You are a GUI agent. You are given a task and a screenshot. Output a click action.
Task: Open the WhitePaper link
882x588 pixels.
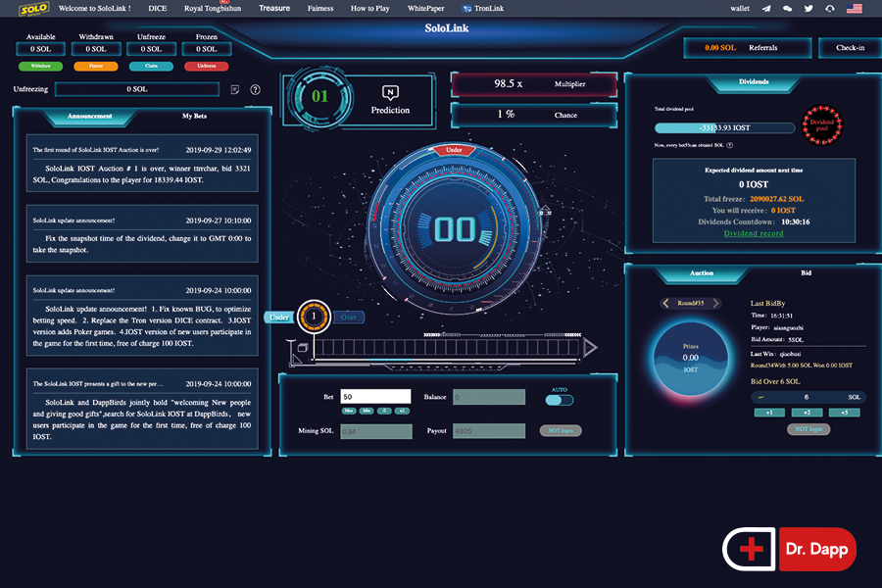426,9
